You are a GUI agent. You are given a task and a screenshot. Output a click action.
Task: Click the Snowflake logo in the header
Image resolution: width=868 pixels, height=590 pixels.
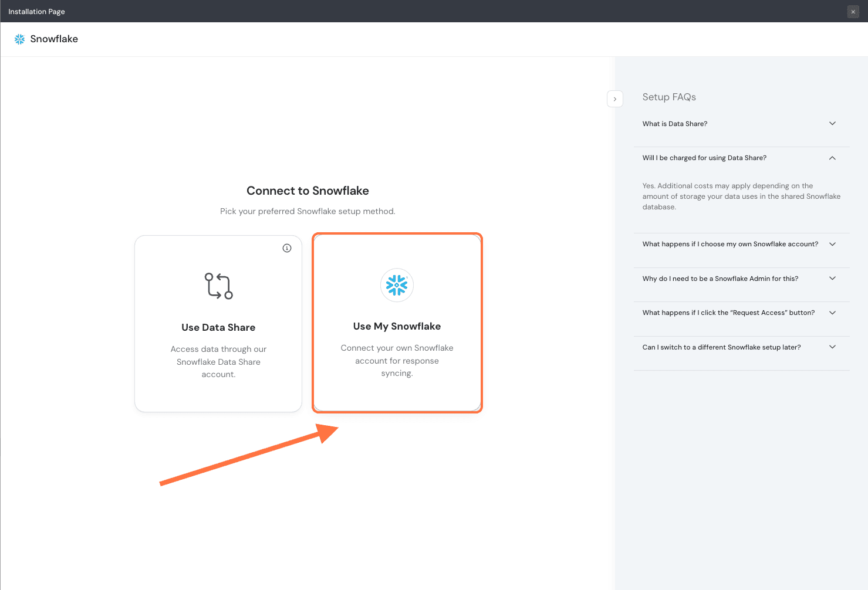click(x=19, y=39)
